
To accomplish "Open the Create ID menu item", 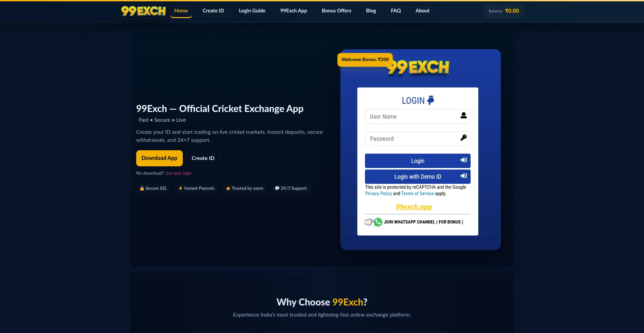I will (x=213, y=11).
